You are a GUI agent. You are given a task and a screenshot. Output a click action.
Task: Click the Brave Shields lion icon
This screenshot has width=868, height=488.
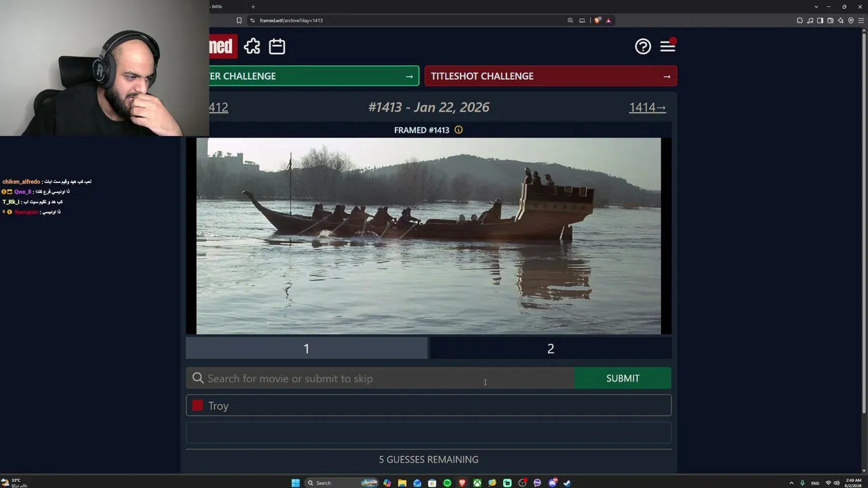click(x=597, y=20)
